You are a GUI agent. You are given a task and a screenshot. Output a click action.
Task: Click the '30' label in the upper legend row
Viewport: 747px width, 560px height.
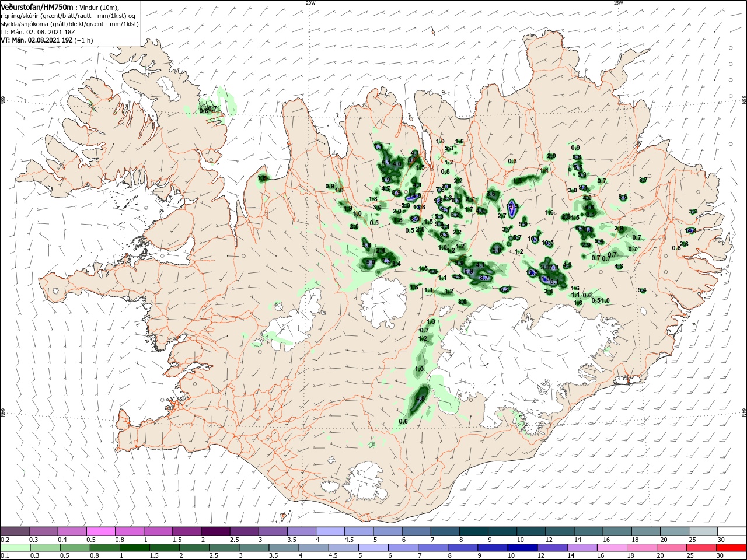pyautogui.click(x=721, y=540)
